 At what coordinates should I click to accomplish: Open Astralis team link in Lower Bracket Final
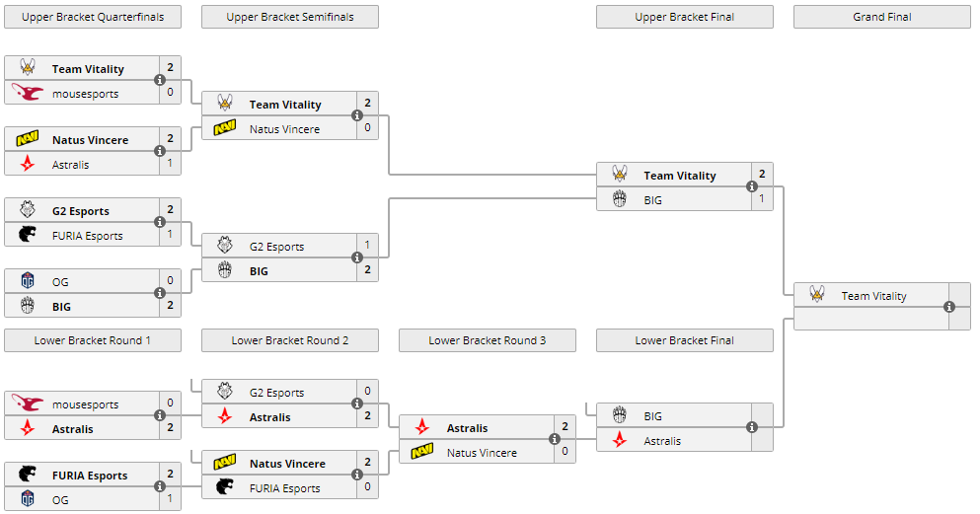click(662, 441)
